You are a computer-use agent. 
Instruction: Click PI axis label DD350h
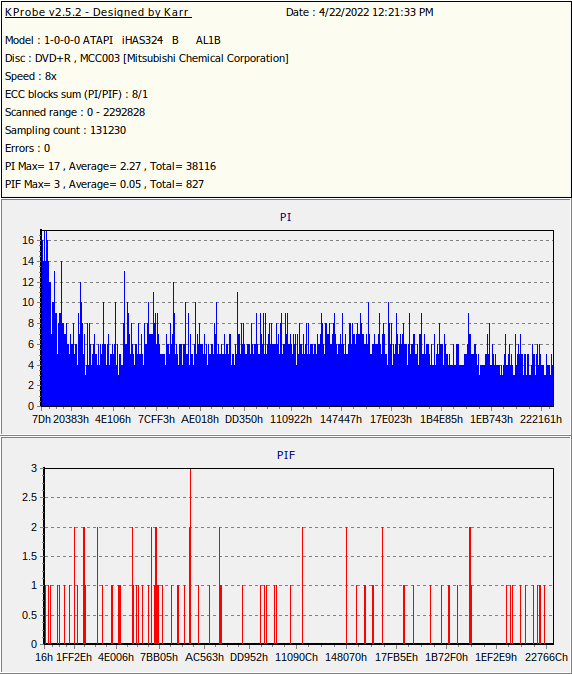(244, 419)
